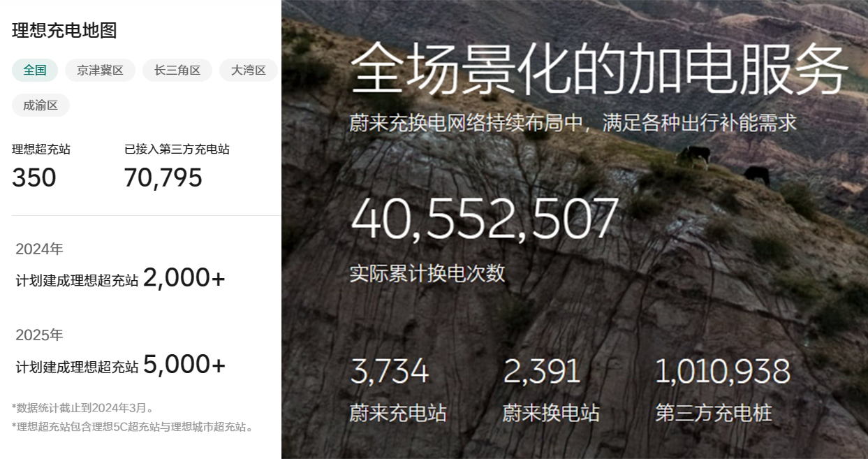Open the 长三角区 region tab
The height and width of the screenshot is (459, 868).
[177, 70]
